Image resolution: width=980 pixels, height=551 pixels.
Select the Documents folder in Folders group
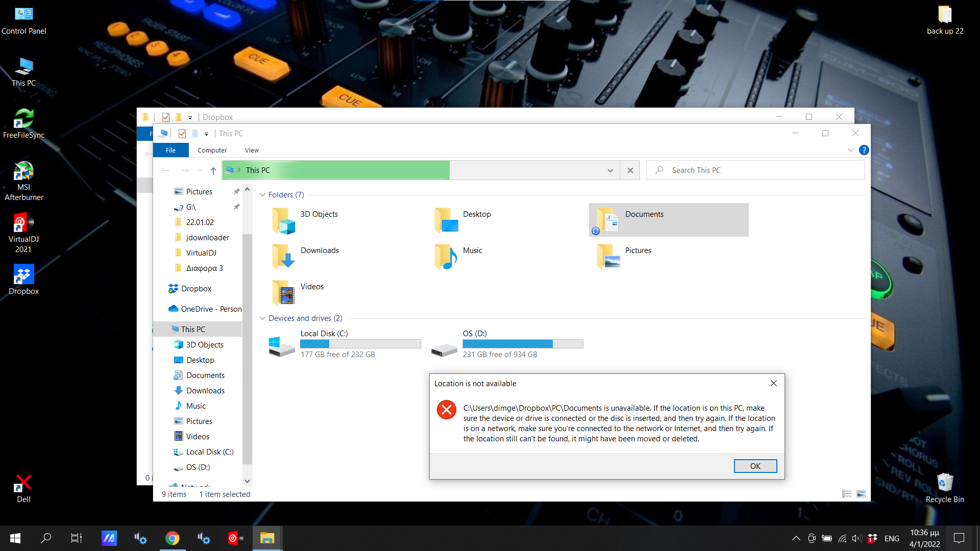click(x=669, y=220)
